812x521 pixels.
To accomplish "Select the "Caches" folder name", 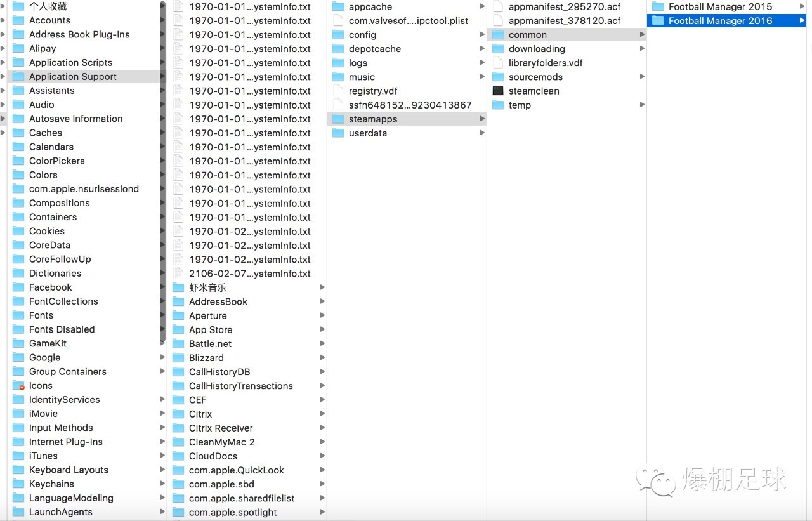I will click(x=46, y=133).
